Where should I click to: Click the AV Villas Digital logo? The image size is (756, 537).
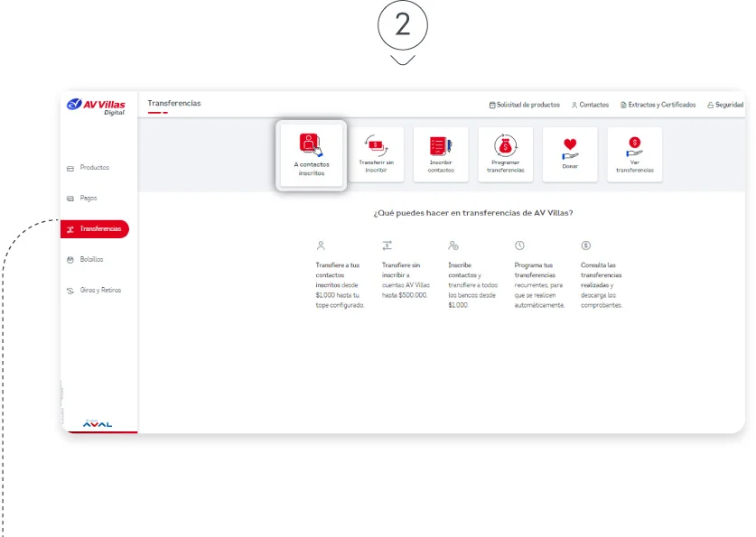click(x=98, y=106)
